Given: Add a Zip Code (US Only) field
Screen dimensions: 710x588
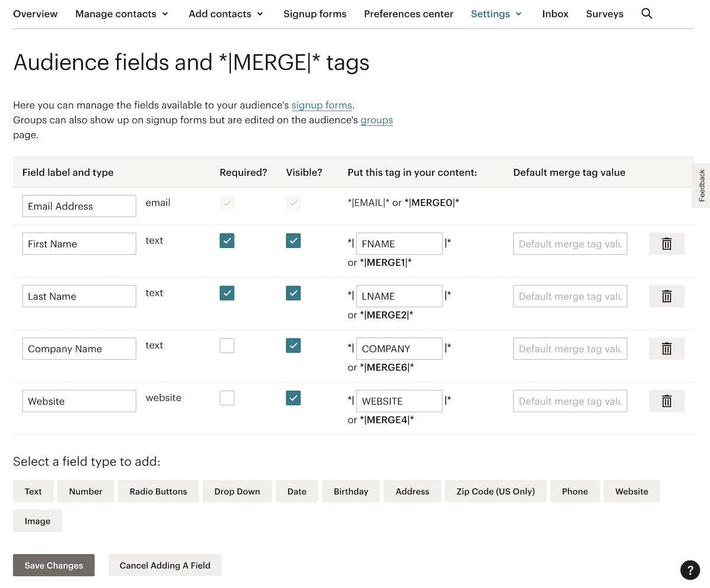Looking at the screenshot, I should click(496, 491).
